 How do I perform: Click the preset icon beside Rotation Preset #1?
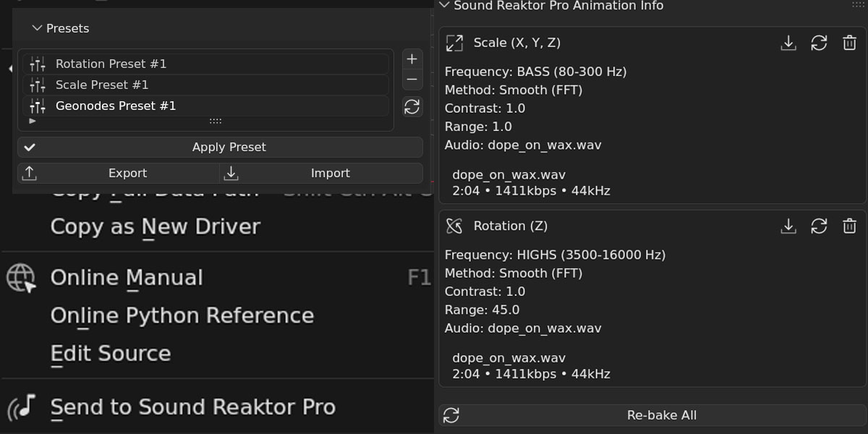[x=38, y=64]
